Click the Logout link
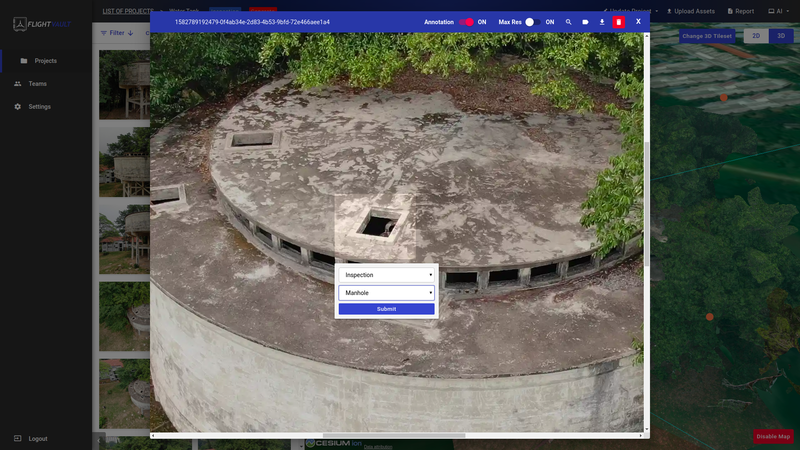 pos(38,439)
